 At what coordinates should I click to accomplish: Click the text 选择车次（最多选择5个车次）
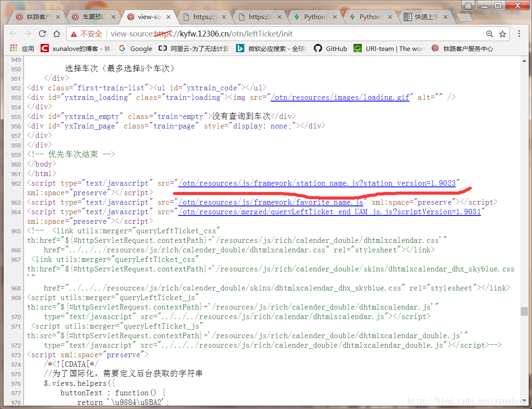[120, 68]
